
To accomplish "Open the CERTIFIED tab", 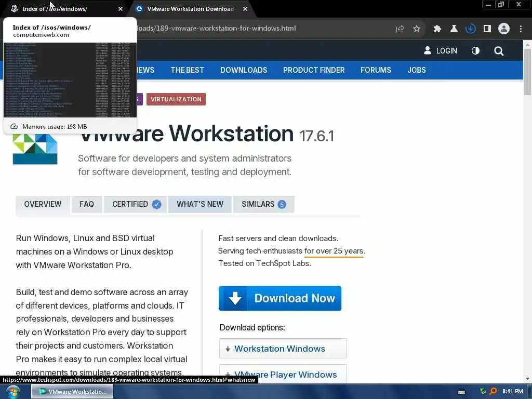I will 136,204.
